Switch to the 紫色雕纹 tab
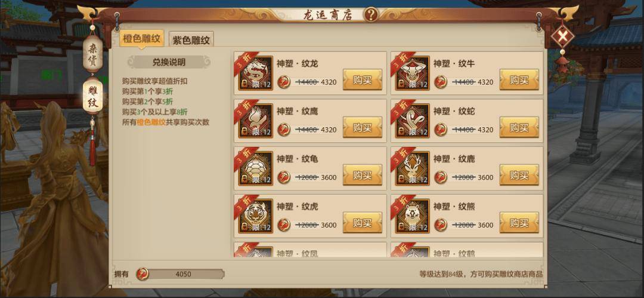Screen dimensions: 644x298 click(x=191, y=40)
